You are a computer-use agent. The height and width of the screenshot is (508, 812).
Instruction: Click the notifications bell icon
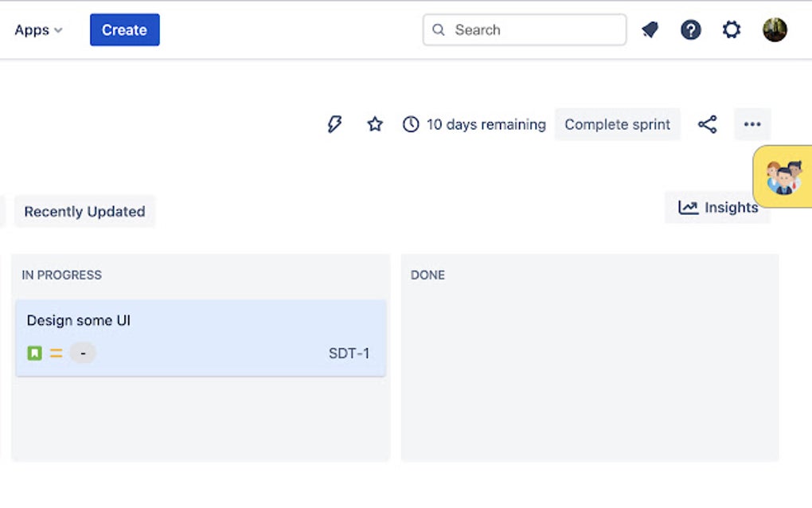[x=650, y=29]
